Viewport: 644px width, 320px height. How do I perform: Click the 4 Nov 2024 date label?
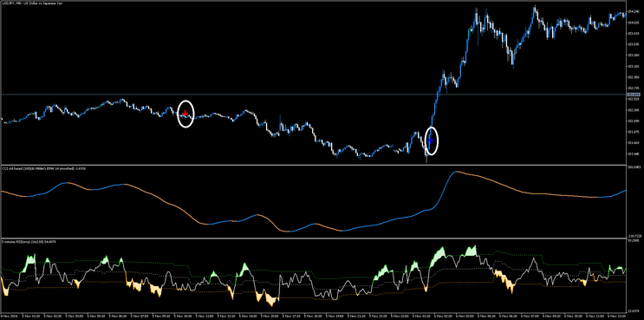8,317
